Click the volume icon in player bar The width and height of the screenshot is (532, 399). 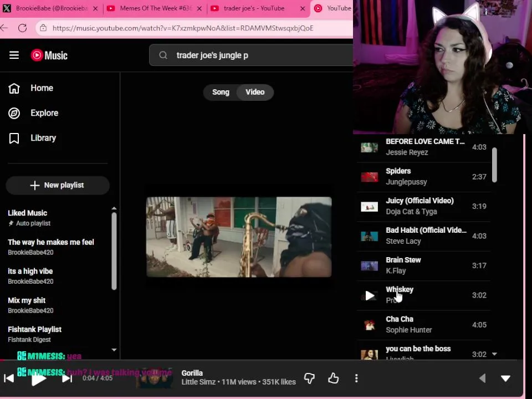(x=483, y=378)
